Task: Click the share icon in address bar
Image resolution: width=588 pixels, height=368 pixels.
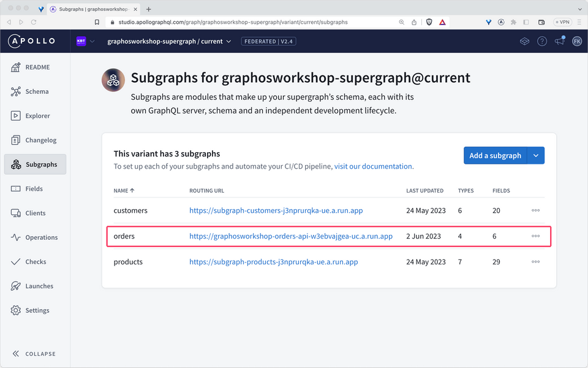Action: click(x=414, y=22)
